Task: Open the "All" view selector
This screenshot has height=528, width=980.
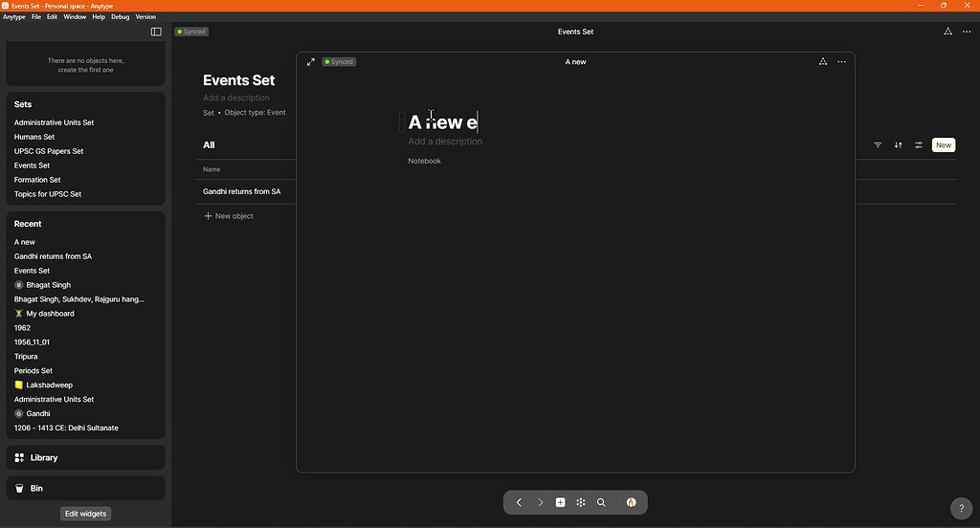Action: (209, 145)
